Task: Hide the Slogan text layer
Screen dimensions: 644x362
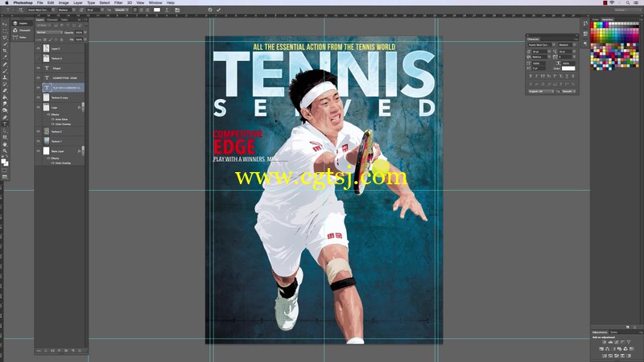Action: click(x=38, y=68)
